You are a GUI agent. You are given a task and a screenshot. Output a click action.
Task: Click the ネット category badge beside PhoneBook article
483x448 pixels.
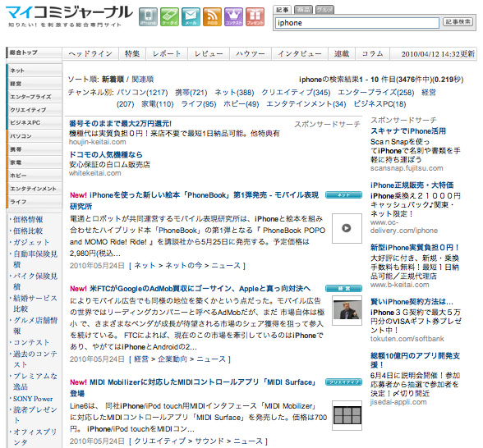click(x=343, y=194)
